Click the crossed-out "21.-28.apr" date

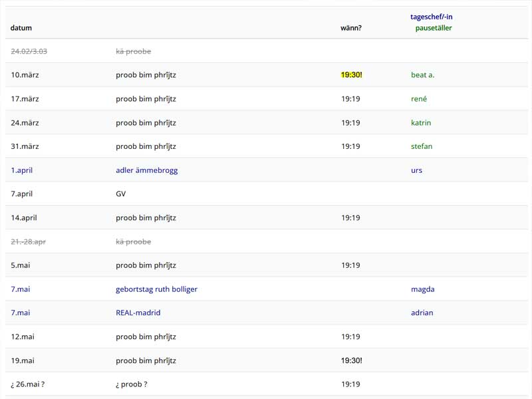(28, 242)
